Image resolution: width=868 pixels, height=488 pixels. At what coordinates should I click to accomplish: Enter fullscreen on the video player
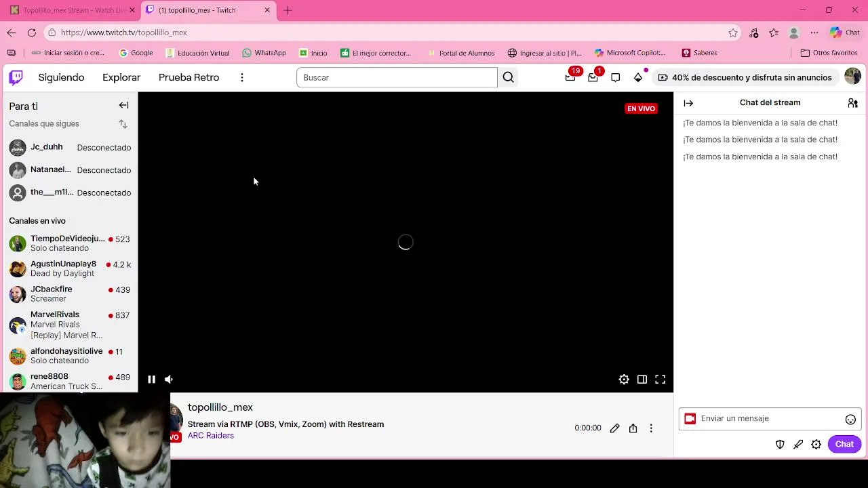(x=660, y=380)
